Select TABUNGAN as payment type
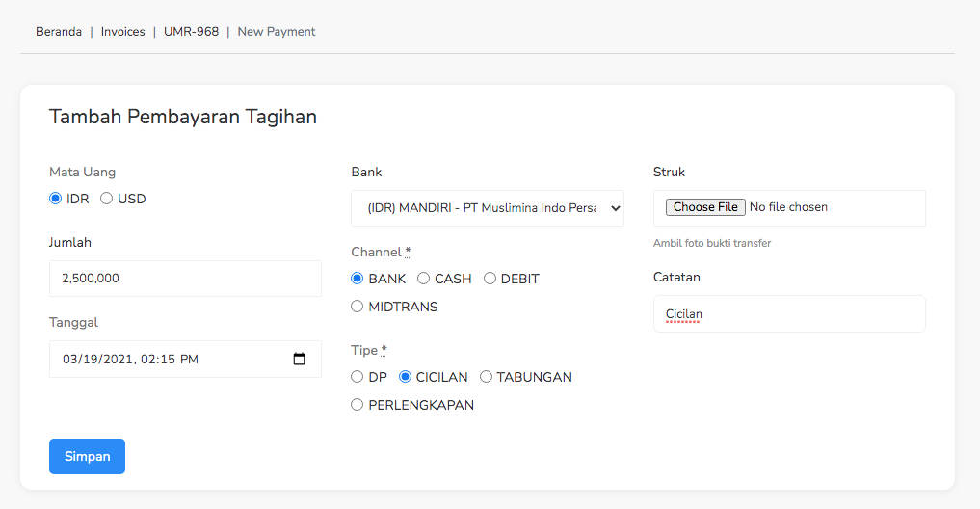 (487, 377)
